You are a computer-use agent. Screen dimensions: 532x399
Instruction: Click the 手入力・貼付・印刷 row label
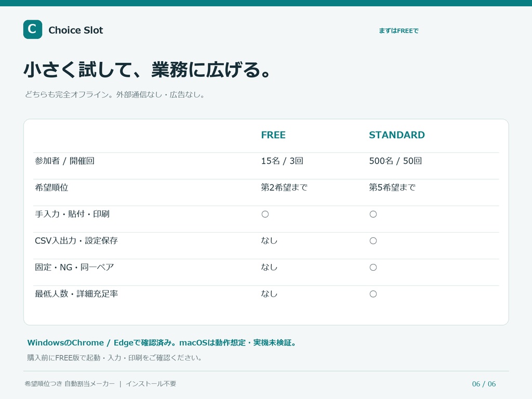[72, 214]
